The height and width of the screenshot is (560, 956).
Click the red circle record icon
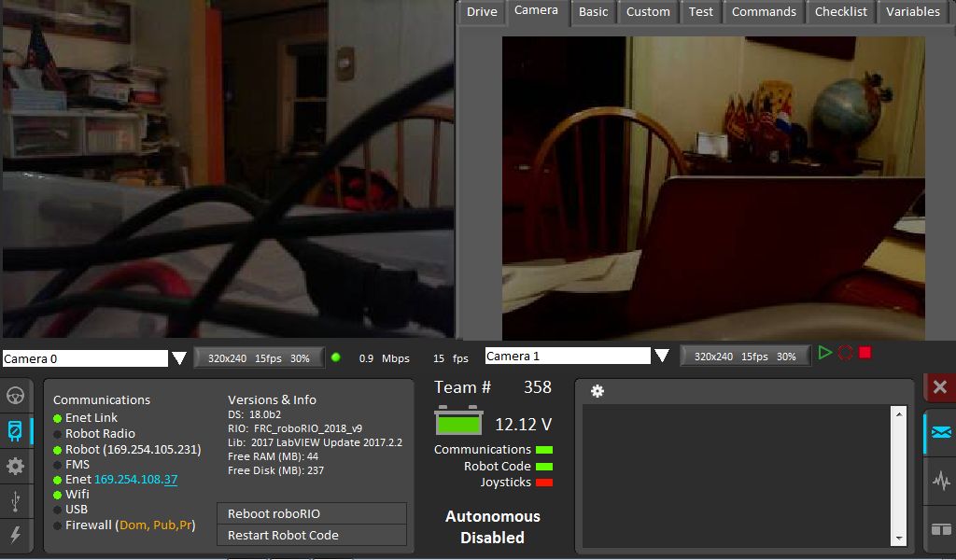point(845,352)
